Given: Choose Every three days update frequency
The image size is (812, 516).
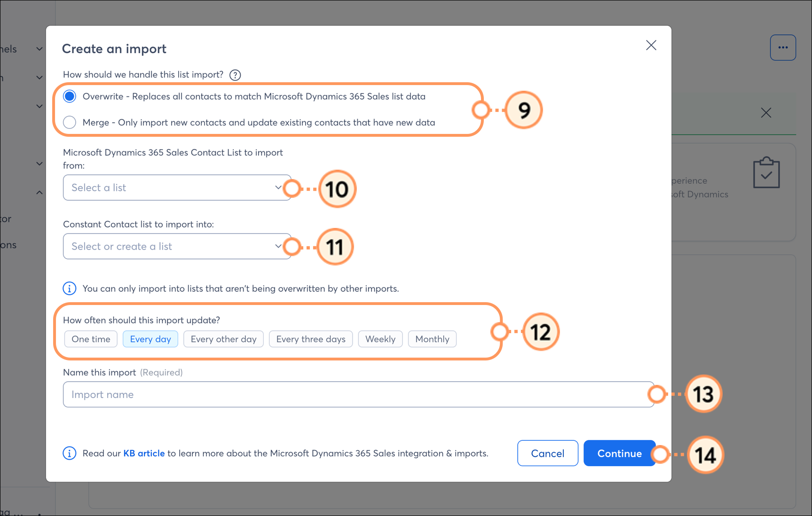Looking at the screenshot, I should coord(311,339).
